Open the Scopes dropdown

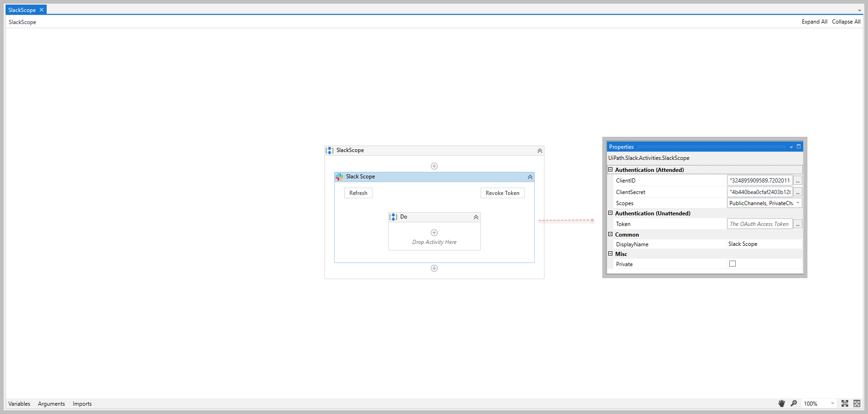tap(798, 203)
